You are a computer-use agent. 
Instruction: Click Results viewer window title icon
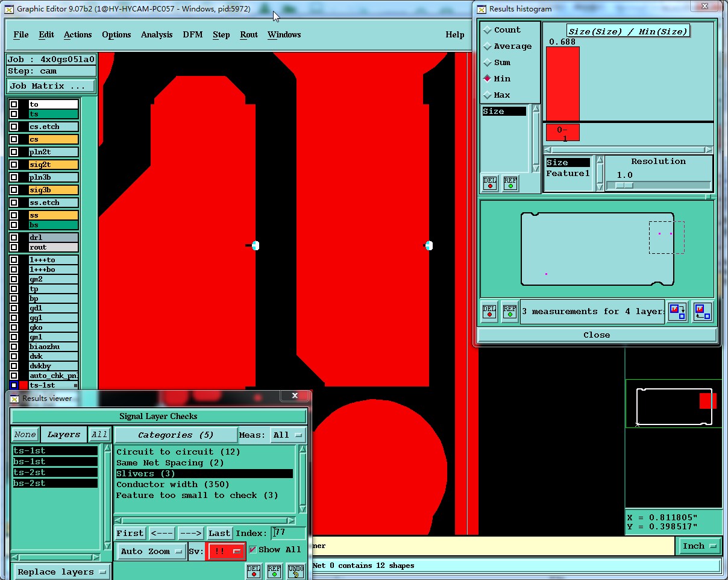coord(15,398)
